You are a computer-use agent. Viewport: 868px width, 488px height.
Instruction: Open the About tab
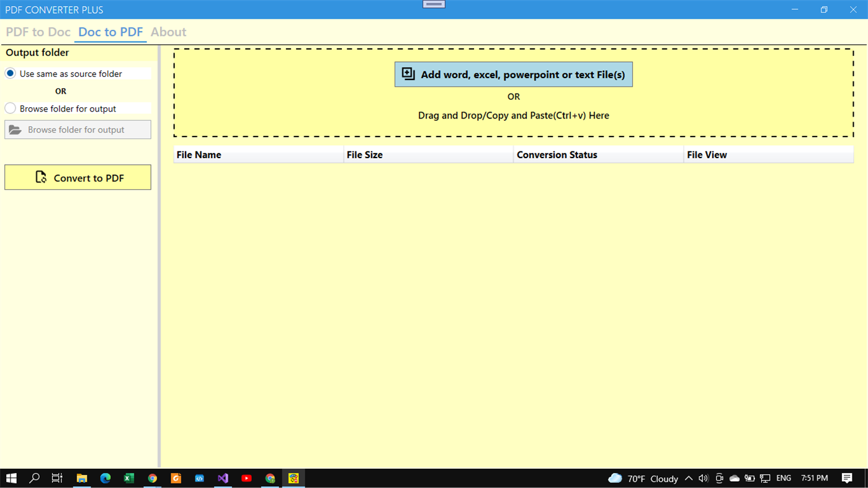[168, 32]
